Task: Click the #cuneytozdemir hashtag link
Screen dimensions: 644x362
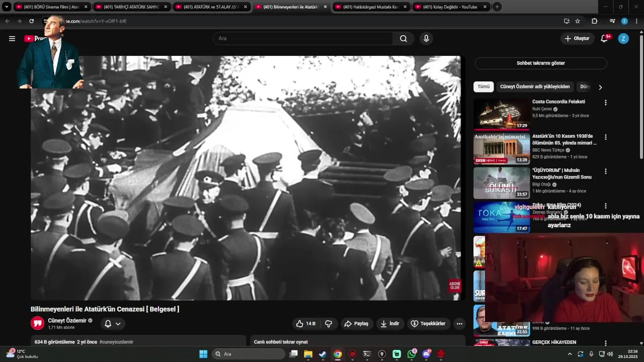Action: pos(116,342)
